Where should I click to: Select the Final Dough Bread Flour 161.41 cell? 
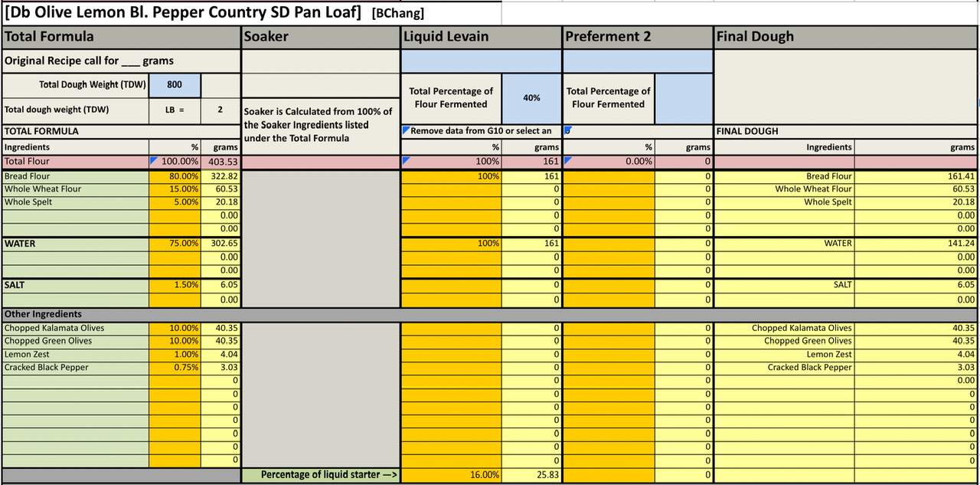pos(916,176)
